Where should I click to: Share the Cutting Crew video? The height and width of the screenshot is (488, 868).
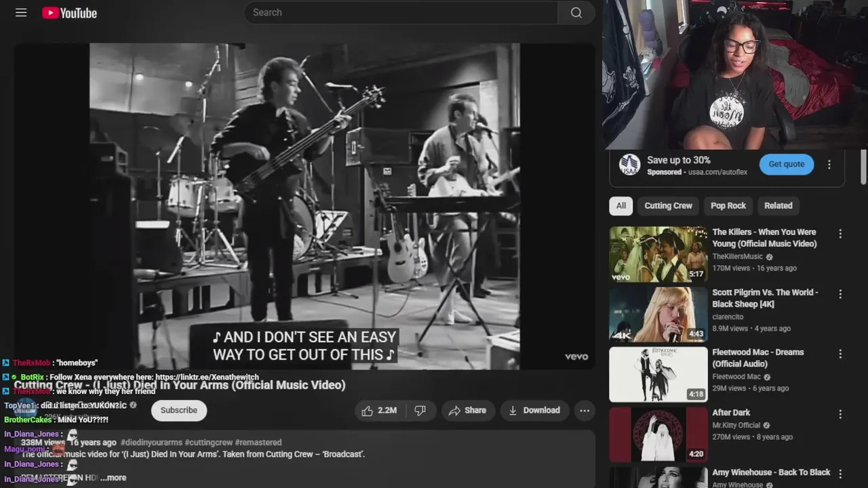point(467,410)
